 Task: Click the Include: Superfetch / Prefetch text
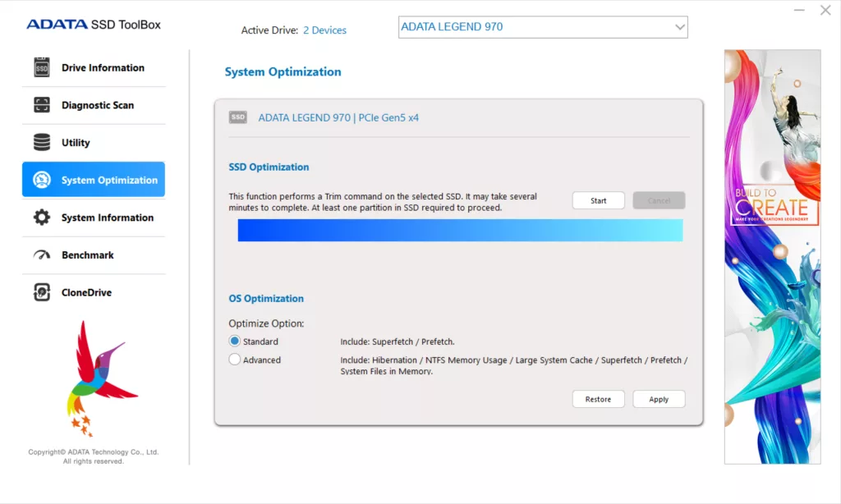point(398,341)
